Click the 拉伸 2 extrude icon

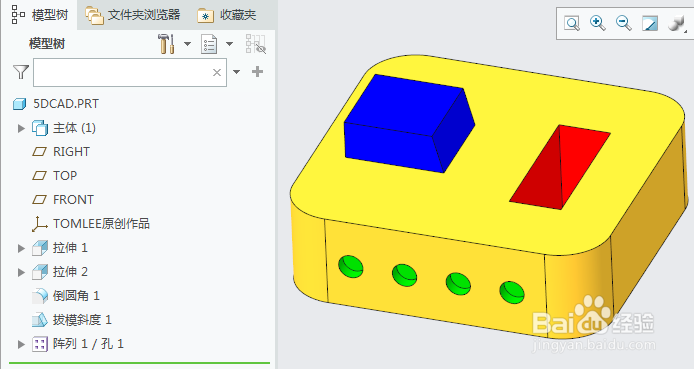(x=40, y=272)
